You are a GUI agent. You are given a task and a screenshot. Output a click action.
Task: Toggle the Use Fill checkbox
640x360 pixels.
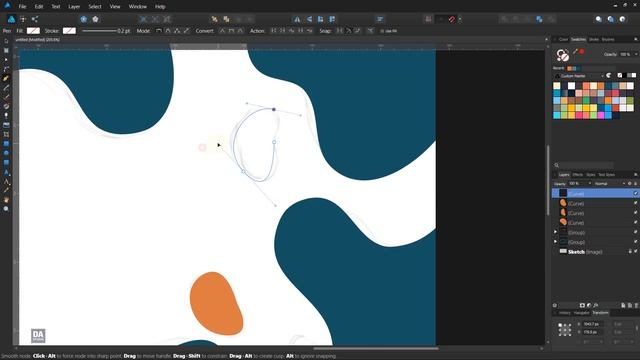tap(382, 31)
